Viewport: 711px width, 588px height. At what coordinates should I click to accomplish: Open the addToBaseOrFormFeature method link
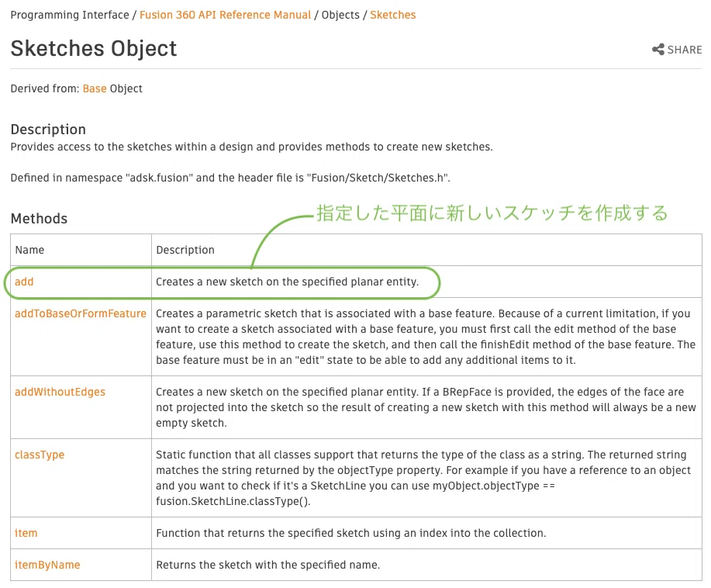pos(81,313)
